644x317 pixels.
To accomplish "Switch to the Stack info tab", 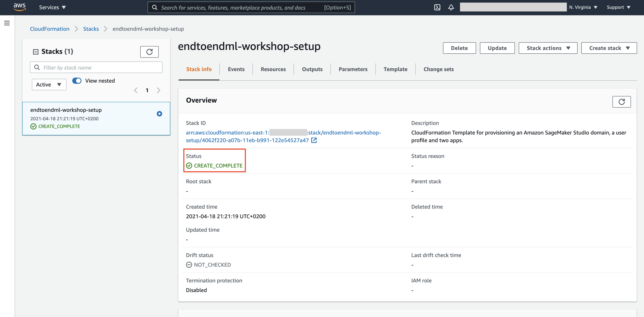I will tap(199, 69).
